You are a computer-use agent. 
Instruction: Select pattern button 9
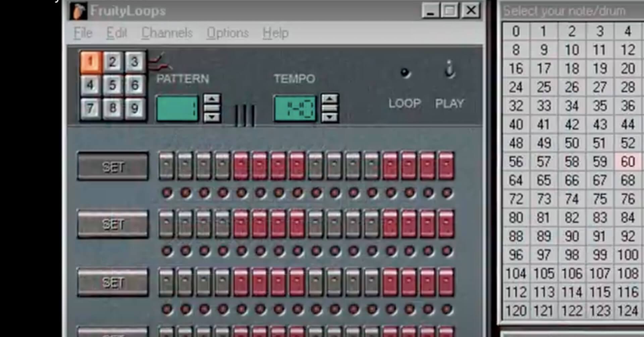coord(135,109)
